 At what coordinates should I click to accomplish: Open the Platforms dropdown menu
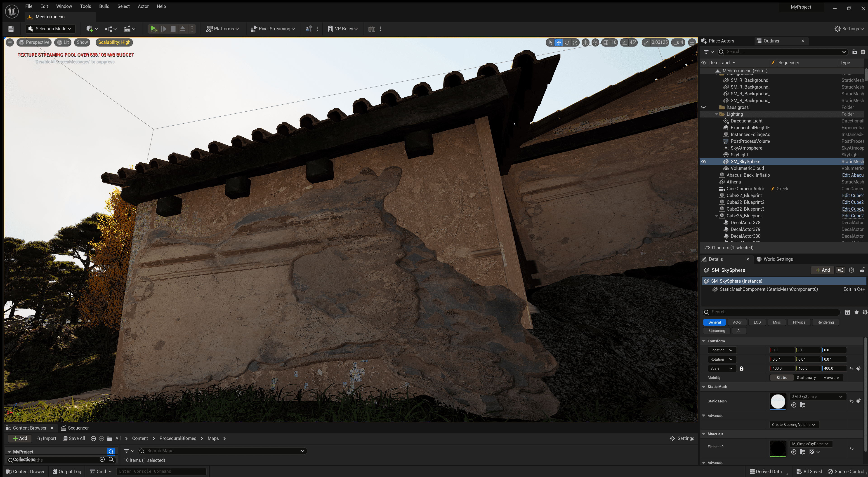pyautogui.click(x=222, y=29)
